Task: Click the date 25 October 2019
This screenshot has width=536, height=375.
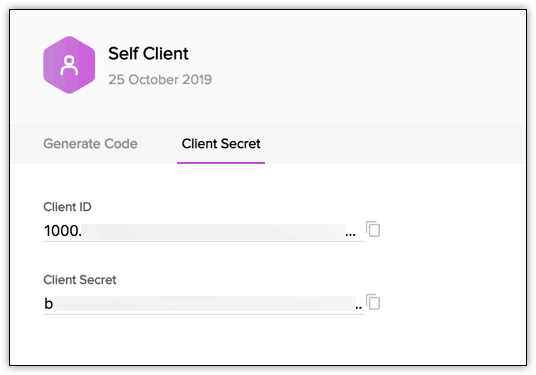Action: click(x=160, y=80)
